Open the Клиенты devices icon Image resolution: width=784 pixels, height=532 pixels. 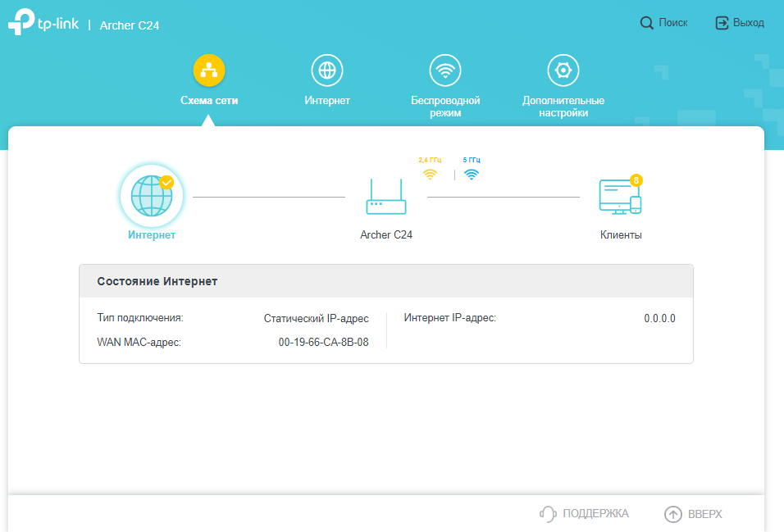(x=619, y=198)
